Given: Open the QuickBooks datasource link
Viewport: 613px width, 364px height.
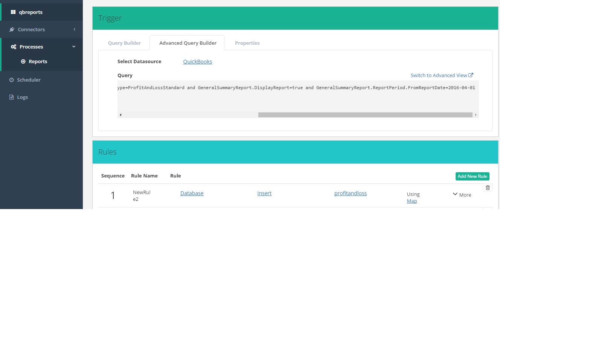Looking at the screenshot, I should [x=197, y=62].
